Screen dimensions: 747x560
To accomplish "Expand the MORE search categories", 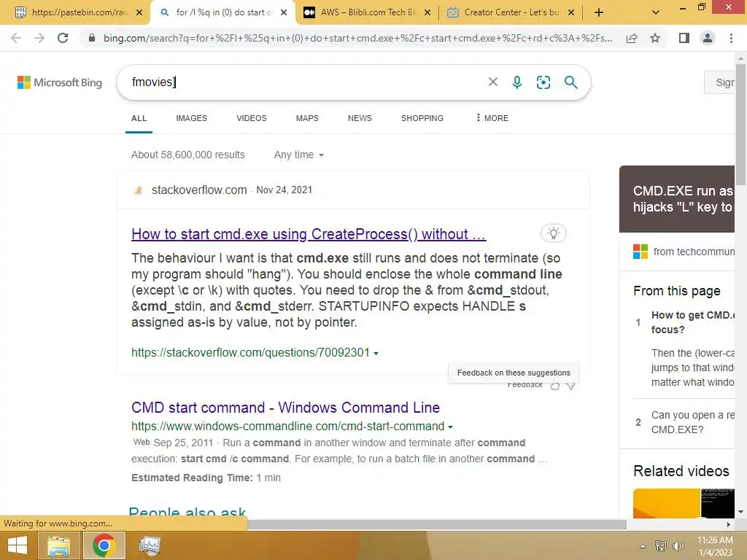I will pos(492,118).
